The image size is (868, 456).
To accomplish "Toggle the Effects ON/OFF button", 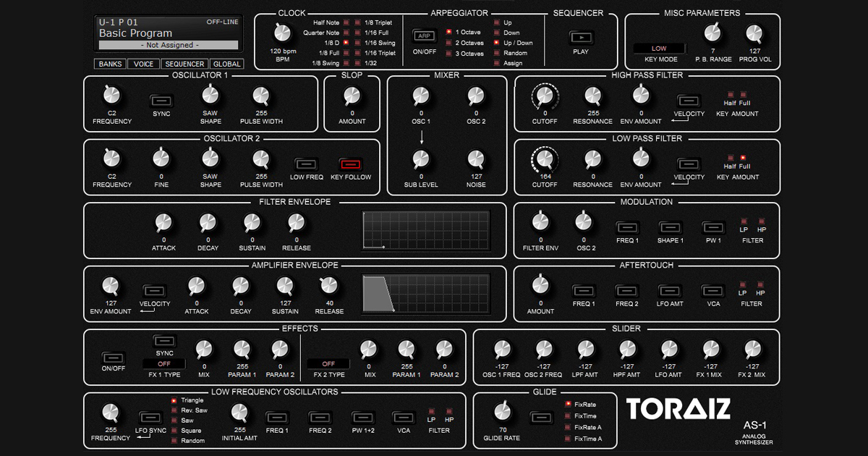I will click(x=112, y=358).
